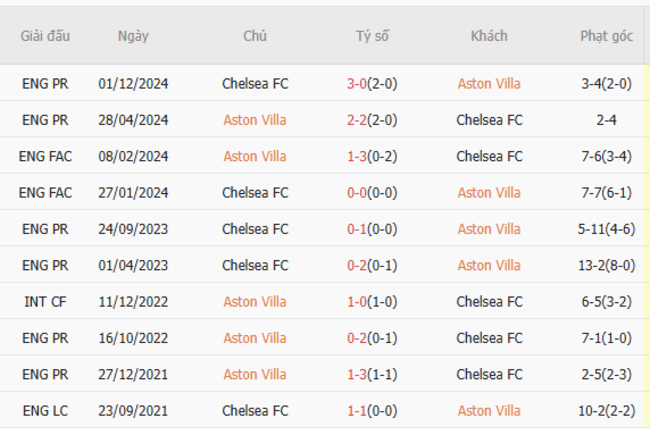Select INT CF league on 11/12/2022 row

coord(45,302)
